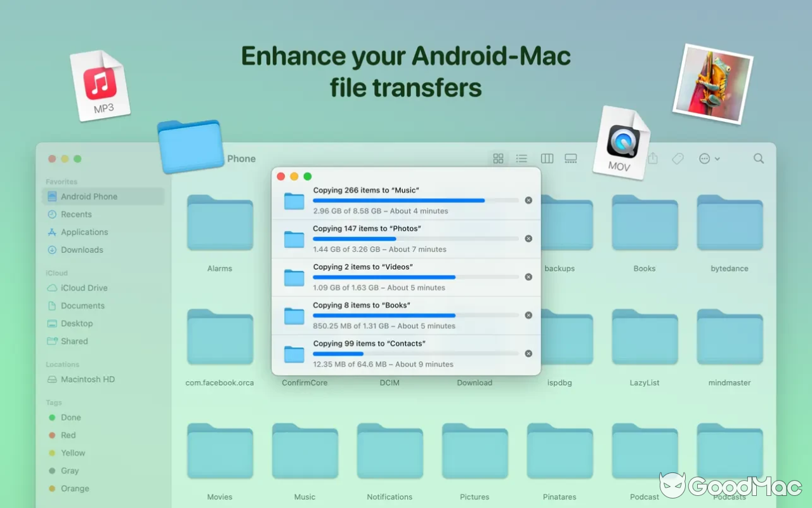Cancel copying 8 items to Books
Image resolution: width=812 pixels, height=508 pixels.
528,315
